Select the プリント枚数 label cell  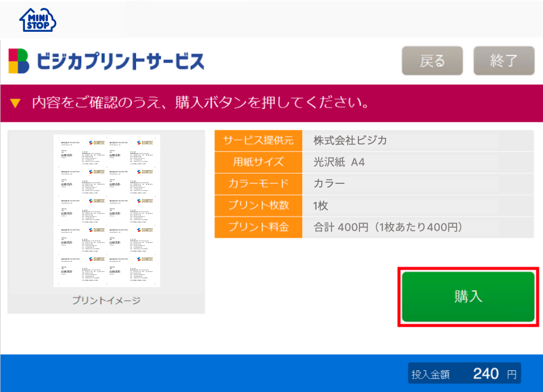[x=258, y=206]
